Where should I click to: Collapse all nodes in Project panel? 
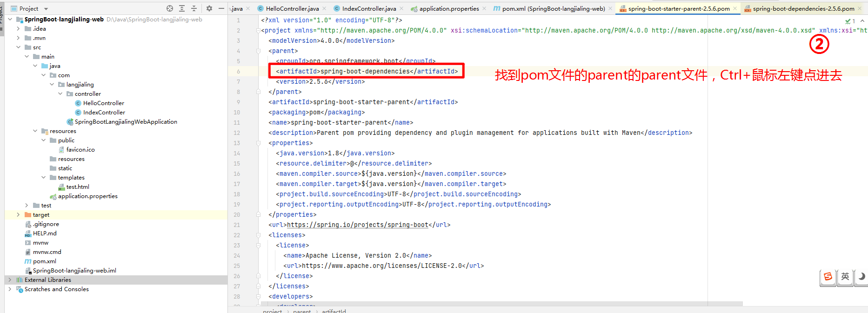(194, 8)
